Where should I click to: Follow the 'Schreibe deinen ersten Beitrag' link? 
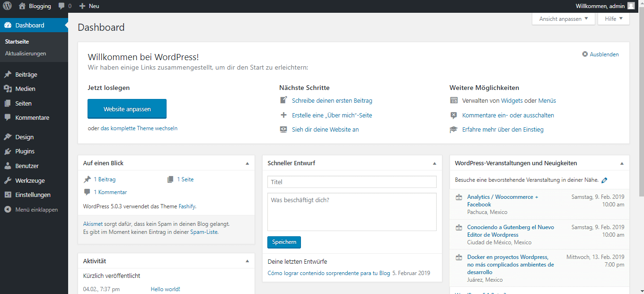click(x=332, y=100)
